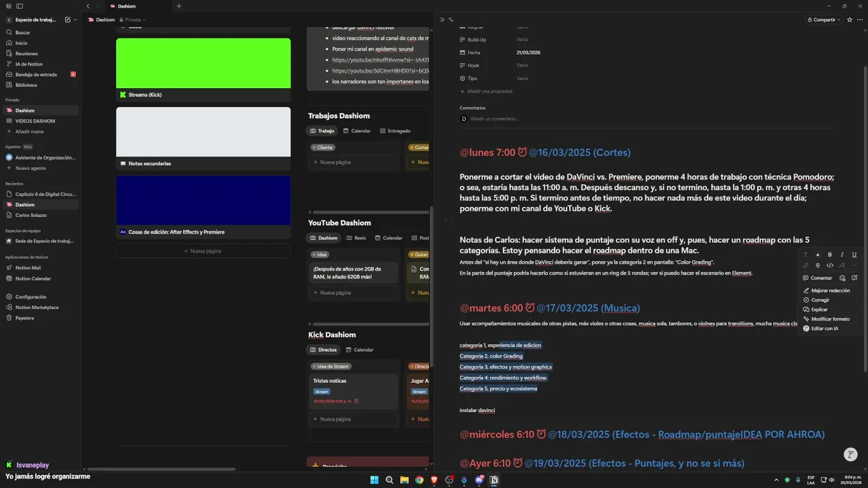Image resolution: width=868 pixels, height=488 pixels.
Task: Open Asistente de Organización agent
Action: coord(41,157)
